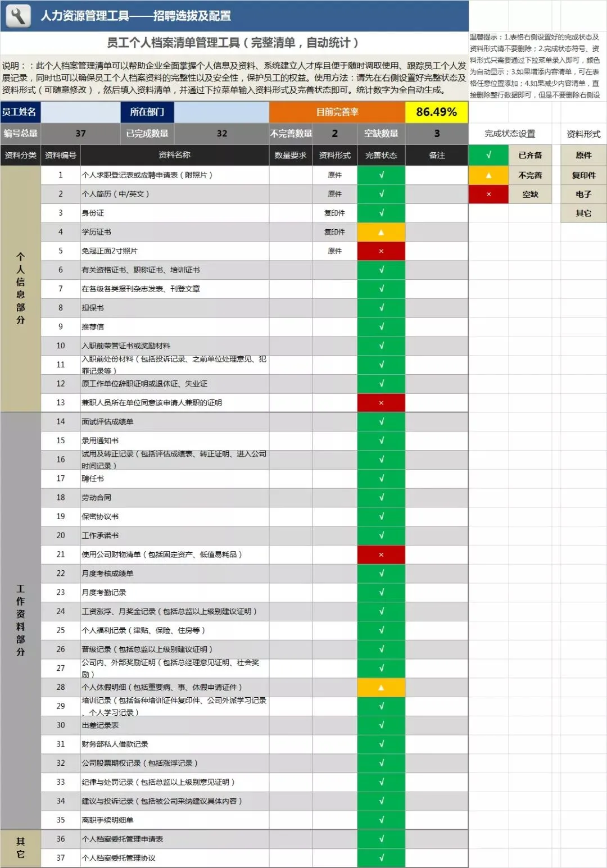Click check status for 担保书 row
The width and height of the screenshot is (607, 868).
click(381, 308)
